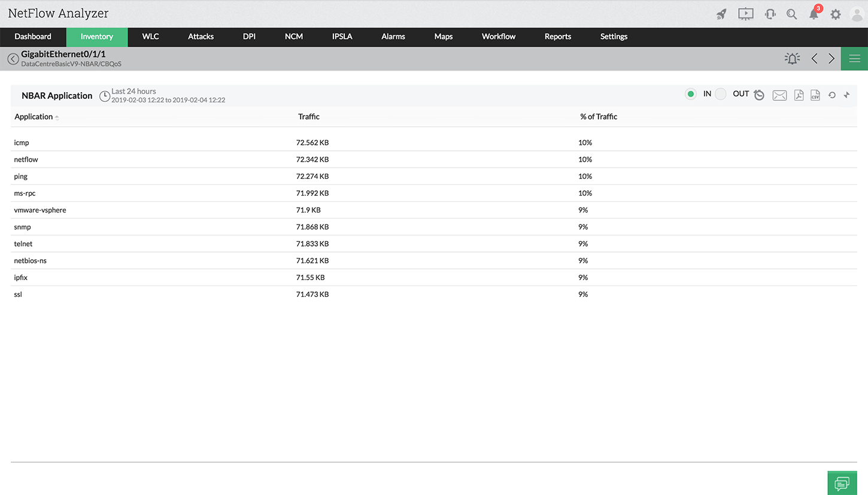The height and width of the screenshot is (495, 868).
Task: Open the green chat widget
Action: click(x=842, y=483)
